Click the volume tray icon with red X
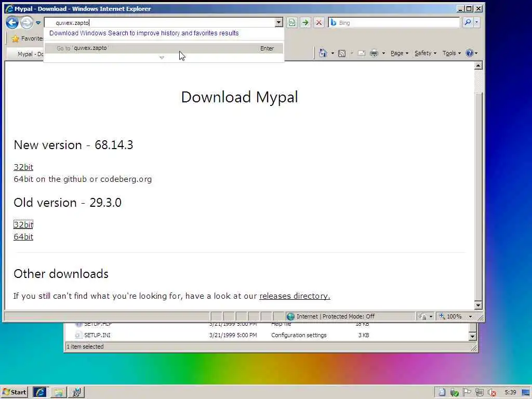The width and height of the screenshot is (532, 399). click(x=492, y=393)
